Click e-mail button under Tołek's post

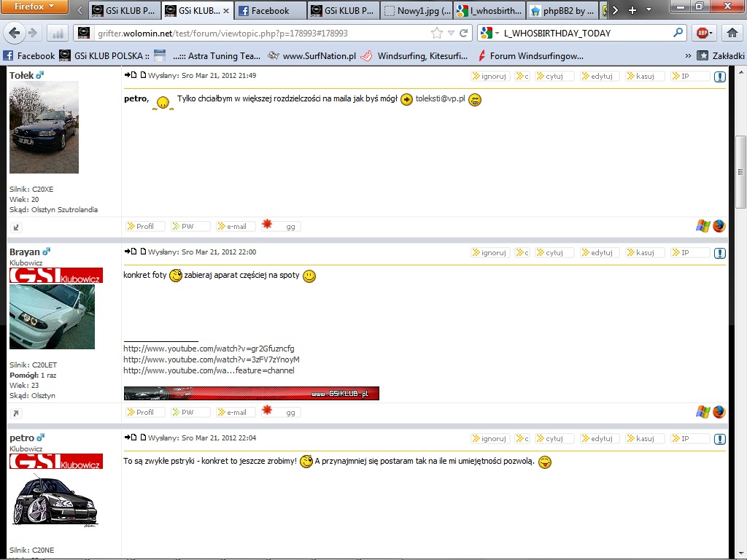(236, 227)
